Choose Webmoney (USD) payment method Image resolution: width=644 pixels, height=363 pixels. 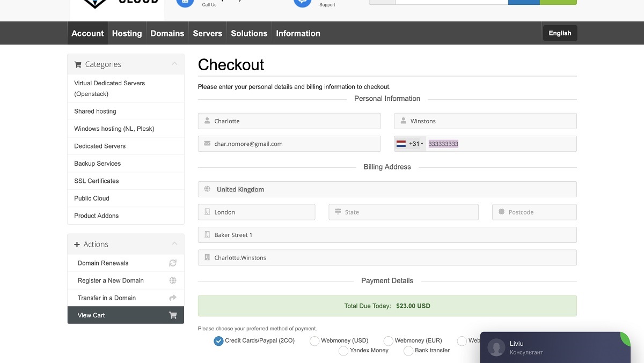(x=315, y=341)
